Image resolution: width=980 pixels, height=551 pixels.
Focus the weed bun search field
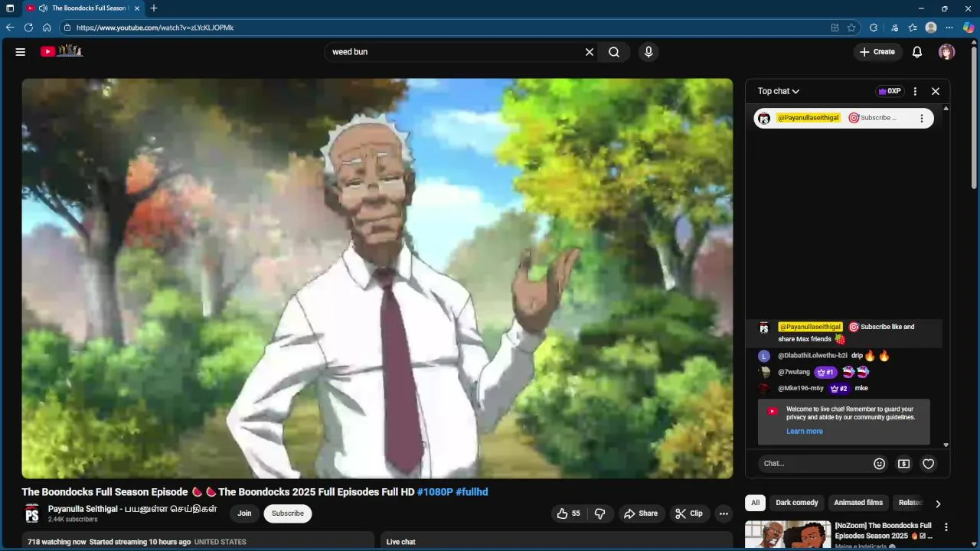click(x=456, y=52)
